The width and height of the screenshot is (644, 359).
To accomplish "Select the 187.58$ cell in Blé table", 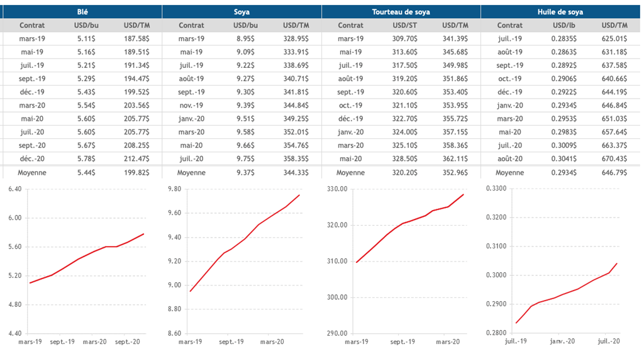I will click(x=136, y=39).
